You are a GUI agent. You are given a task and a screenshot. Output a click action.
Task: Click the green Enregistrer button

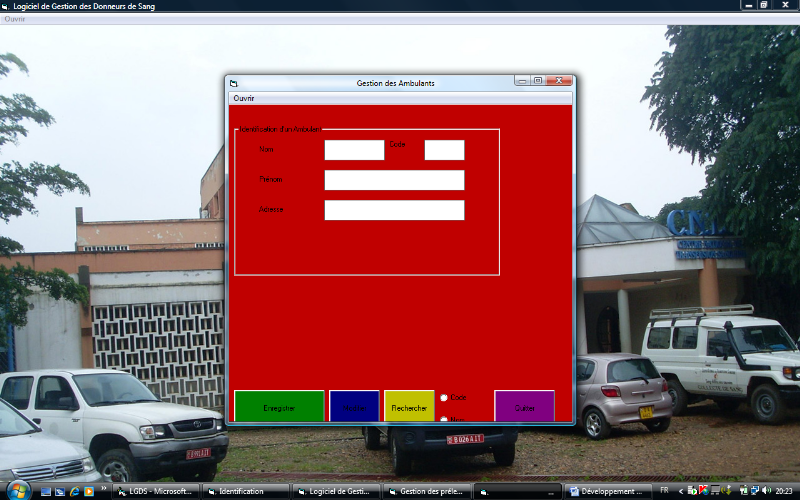coord(279,406)
